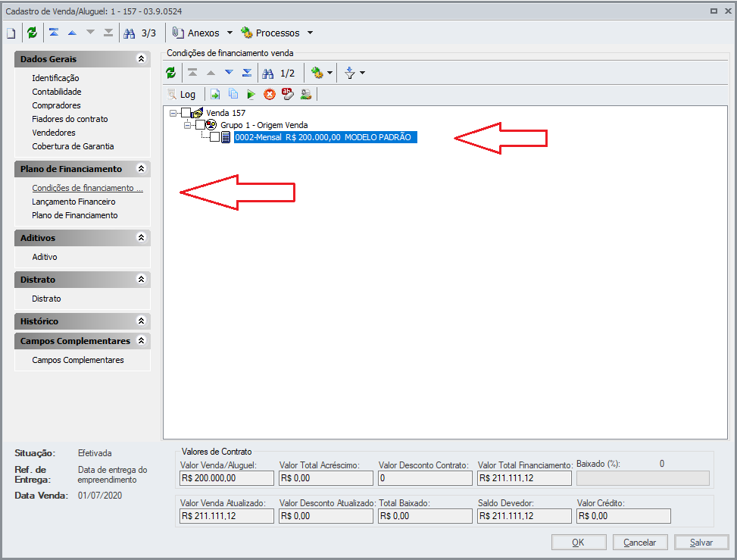Open financing processes gear dropdown arrow
737x560 pixels.
click(330, 73)
